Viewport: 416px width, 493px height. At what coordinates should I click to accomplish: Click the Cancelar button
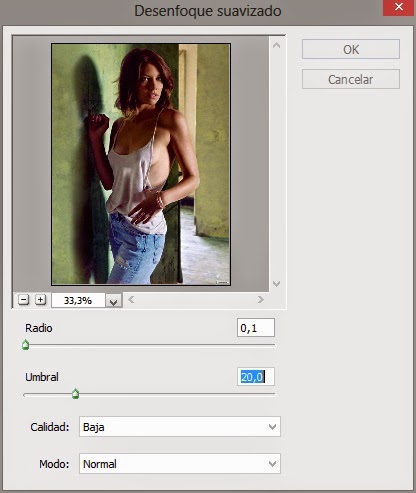351,79
